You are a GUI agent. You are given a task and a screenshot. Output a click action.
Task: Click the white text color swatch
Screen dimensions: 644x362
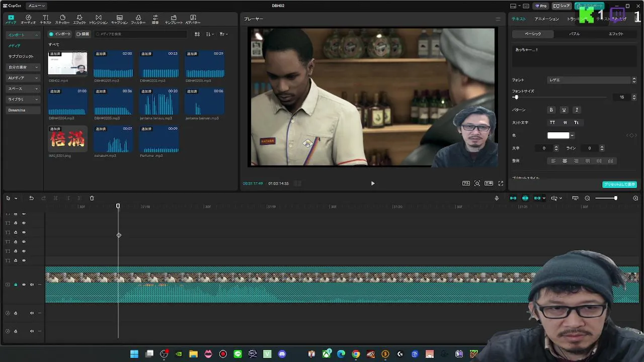coord(558,135)
